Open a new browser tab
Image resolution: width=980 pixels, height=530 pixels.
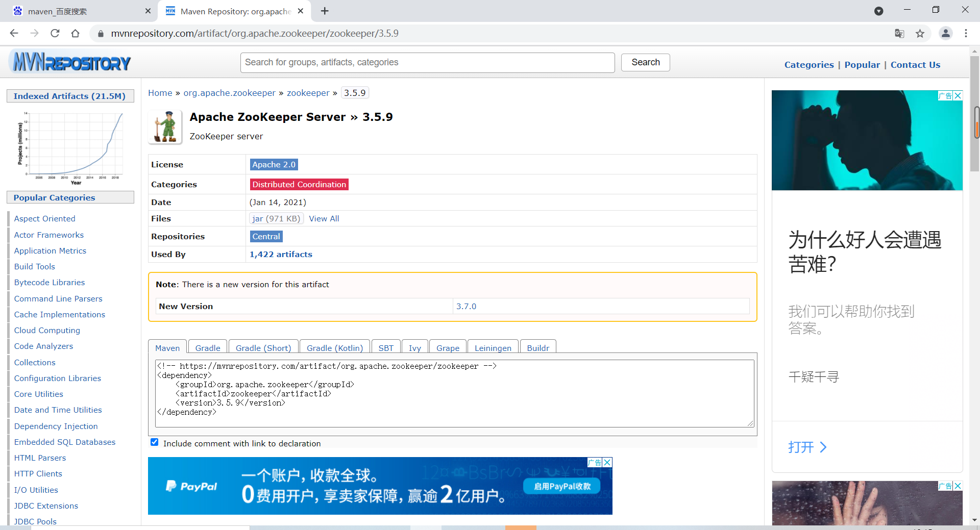325,11
